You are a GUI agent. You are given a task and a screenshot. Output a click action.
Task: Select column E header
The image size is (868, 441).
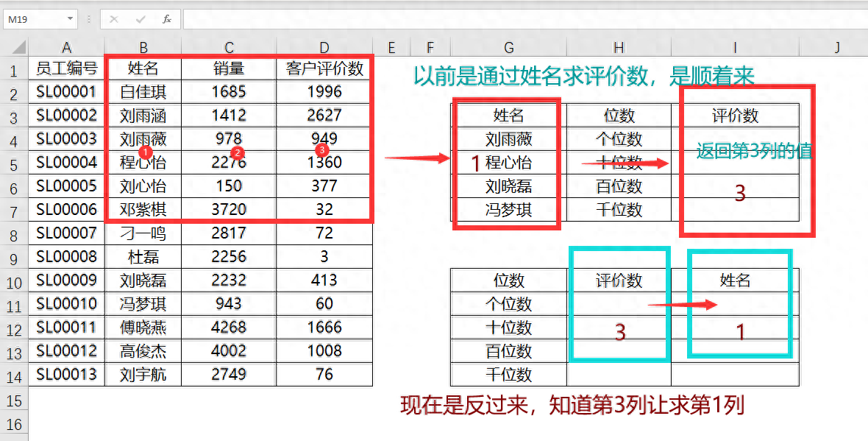(x=391, y=48)
